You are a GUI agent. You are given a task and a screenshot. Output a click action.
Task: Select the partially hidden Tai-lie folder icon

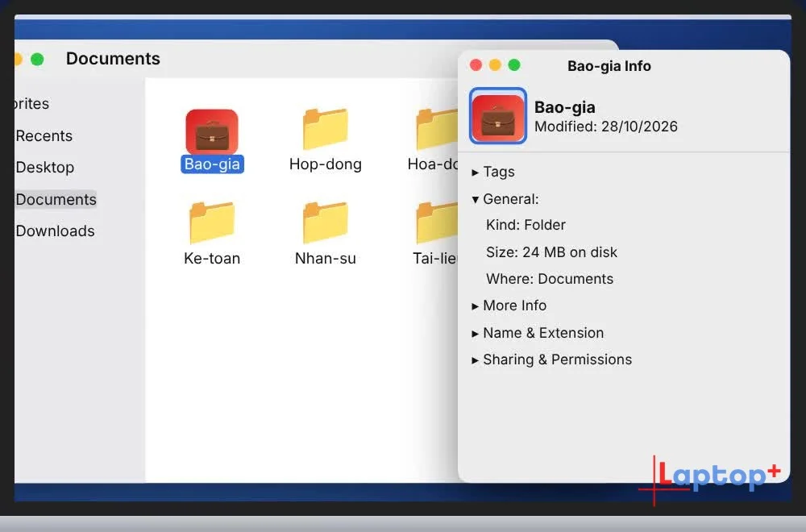coord(437,222)
